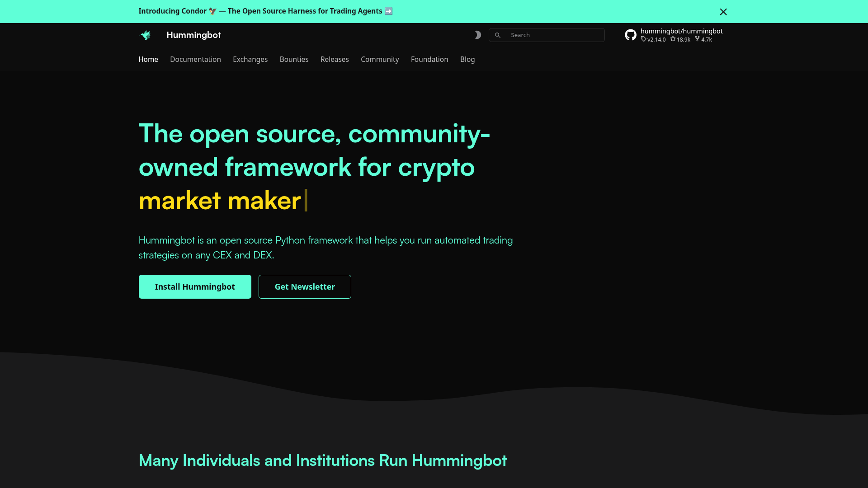Click the 4.7k forks count
Viewport: 868px width, 488px height.
click(x=703, y=39)
